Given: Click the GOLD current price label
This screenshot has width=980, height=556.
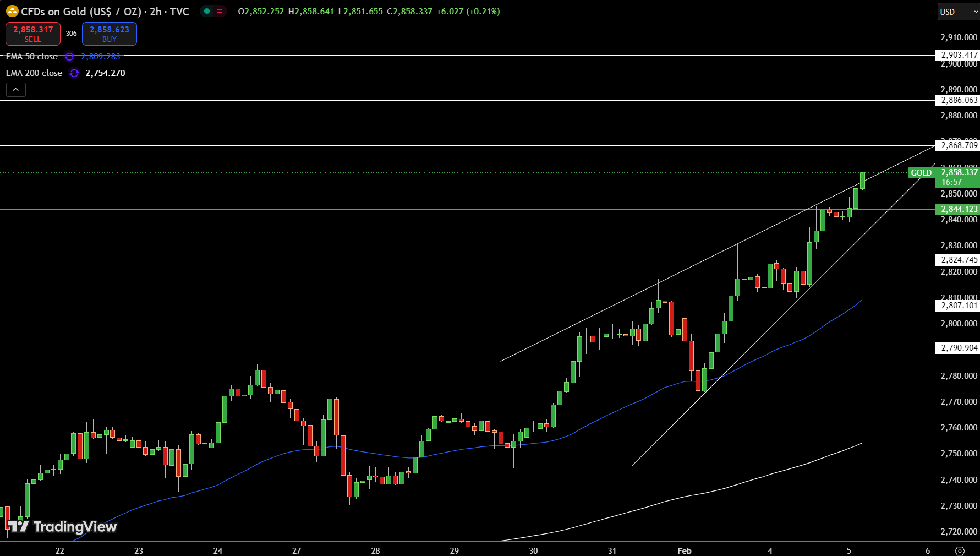Looking at the screenshot, I should pos(921,173).
